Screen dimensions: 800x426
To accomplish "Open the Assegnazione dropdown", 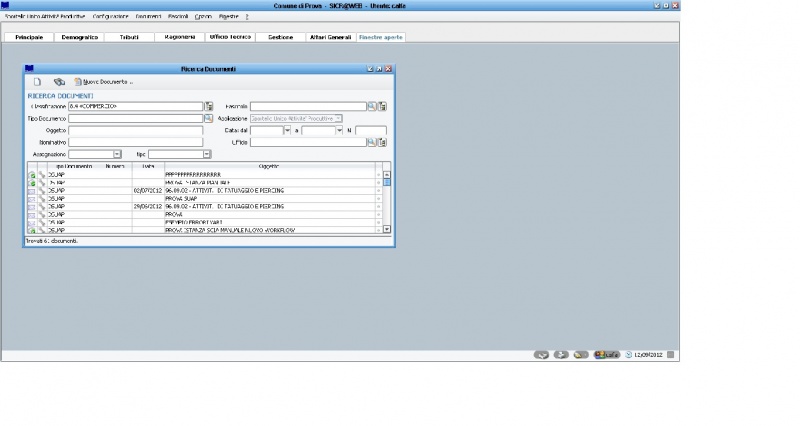I will pyautogui.click(x=117, y=154).
